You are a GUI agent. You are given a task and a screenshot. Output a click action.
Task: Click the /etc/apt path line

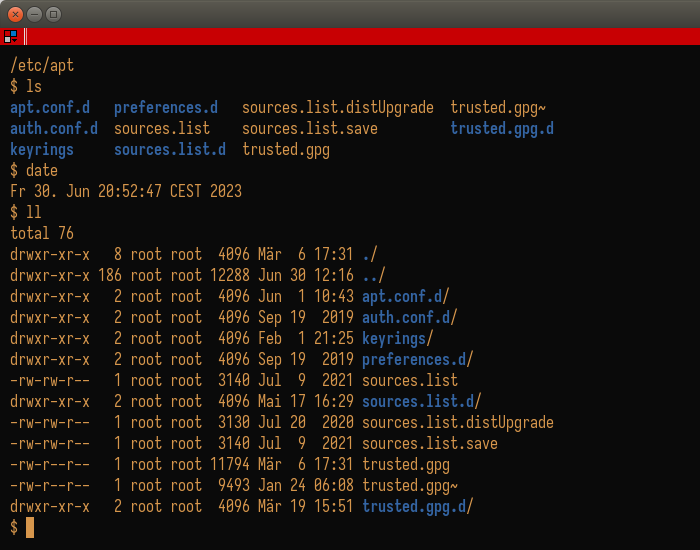click(42, 66)
